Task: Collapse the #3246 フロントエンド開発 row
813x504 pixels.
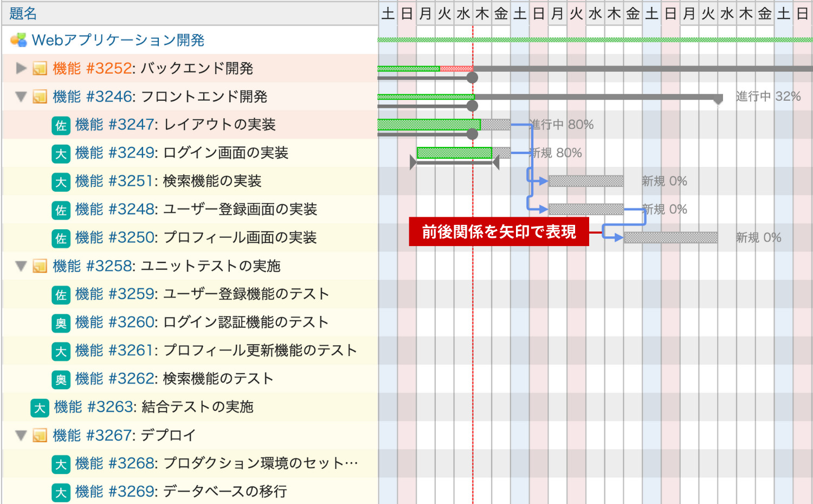Action: point(21,97)
